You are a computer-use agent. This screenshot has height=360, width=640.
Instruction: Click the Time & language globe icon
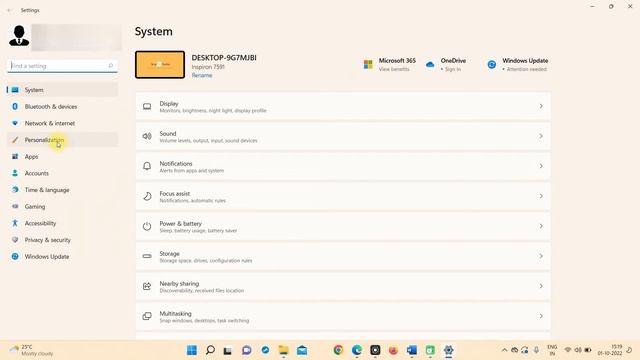click(15, 190)
